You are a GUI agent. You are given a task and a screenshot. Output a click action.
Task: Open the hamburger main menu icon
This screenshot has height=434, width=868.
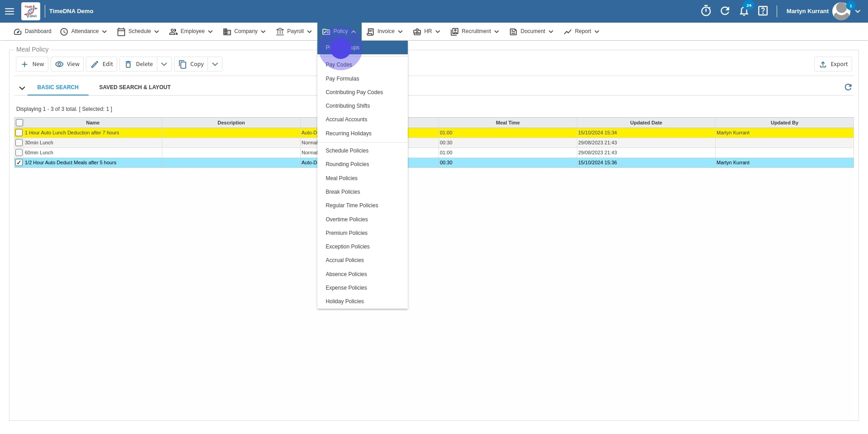click(x=9, y=11)
